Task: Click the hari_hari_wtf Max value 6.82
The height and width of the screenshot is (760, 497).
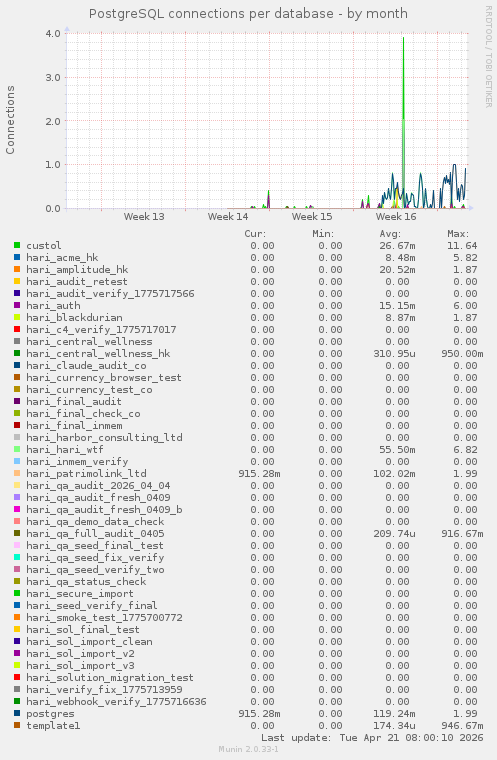Action: click(x=465, y=449)
